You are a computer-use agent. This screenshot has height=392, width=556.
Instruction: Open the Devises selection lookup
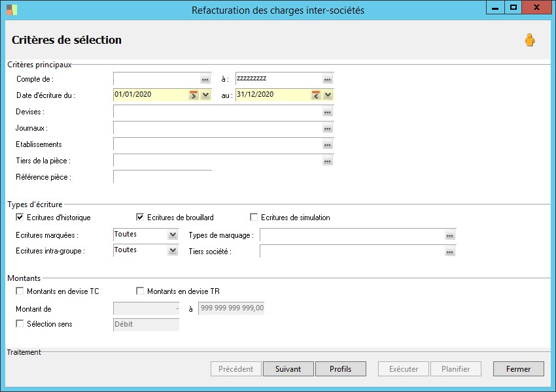coord(328,112)
